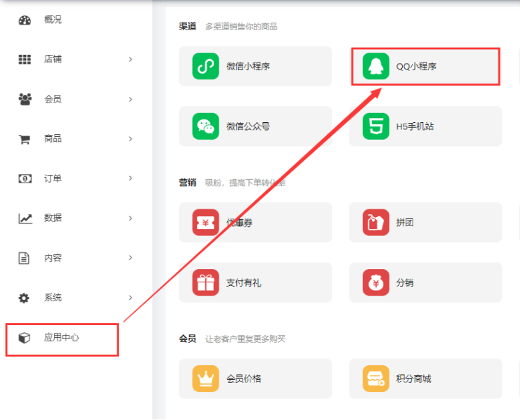Viewport: 523px width, 420px height.
Task: Click the 拼团 label text
Action: click(x=405, y=223)
